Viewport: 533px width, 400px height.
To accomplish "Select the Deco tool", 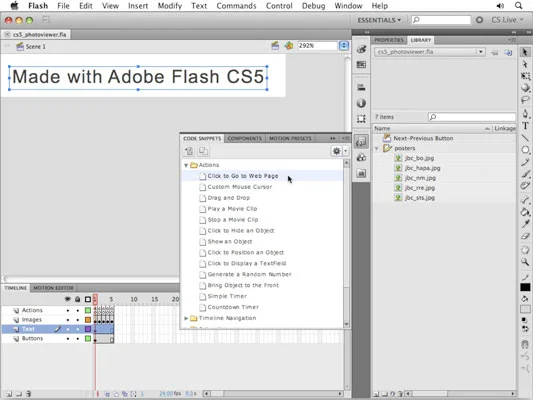I will 525,186.
